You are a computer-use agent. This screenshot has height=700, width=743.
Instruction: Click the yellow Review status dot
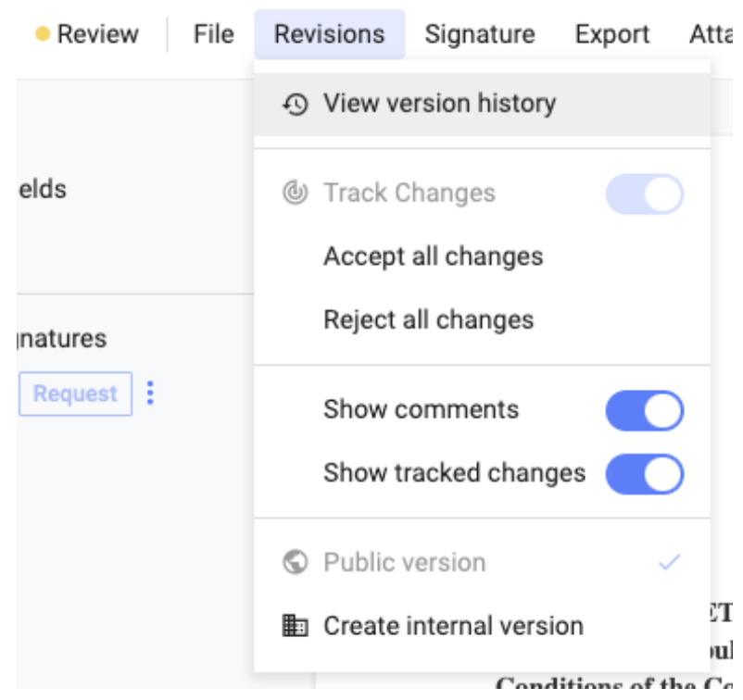(43, 35)
